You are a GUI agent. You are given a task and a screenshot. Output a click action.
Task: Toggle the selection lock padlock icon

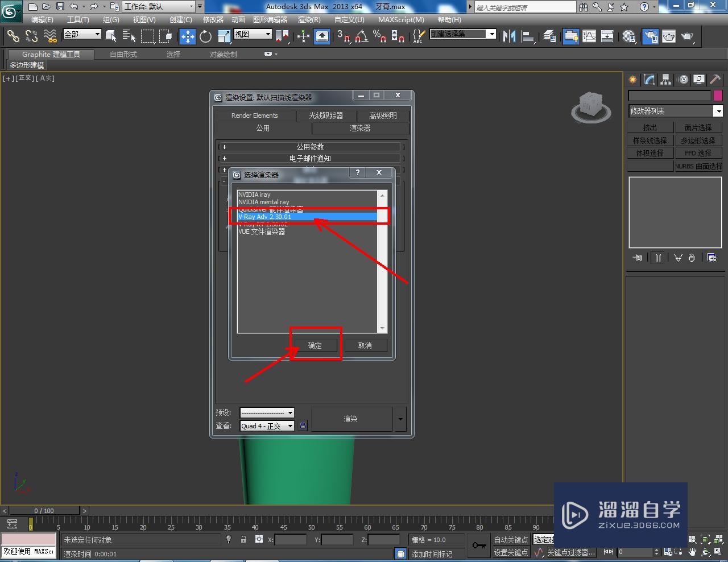click(x=243, y=539)
